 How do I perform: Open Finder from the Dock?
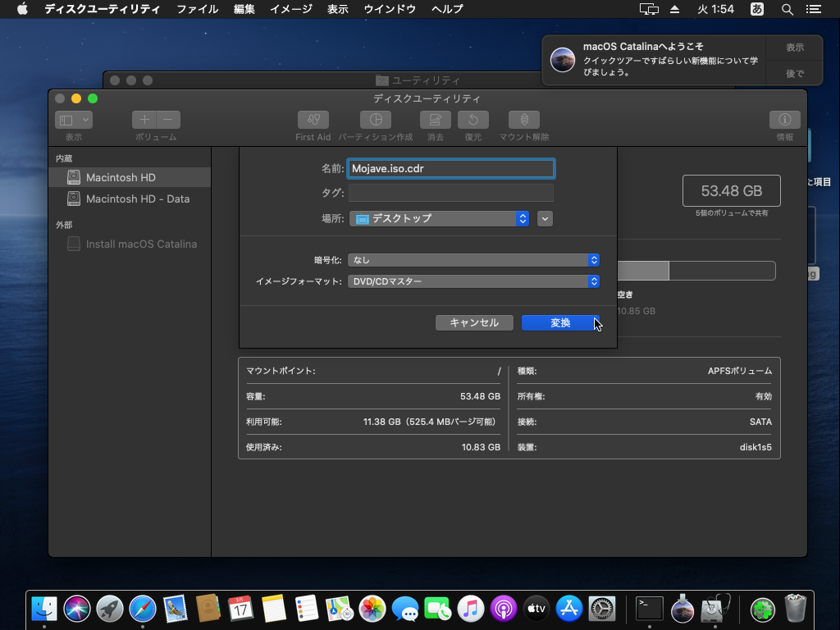pos(44,609)
